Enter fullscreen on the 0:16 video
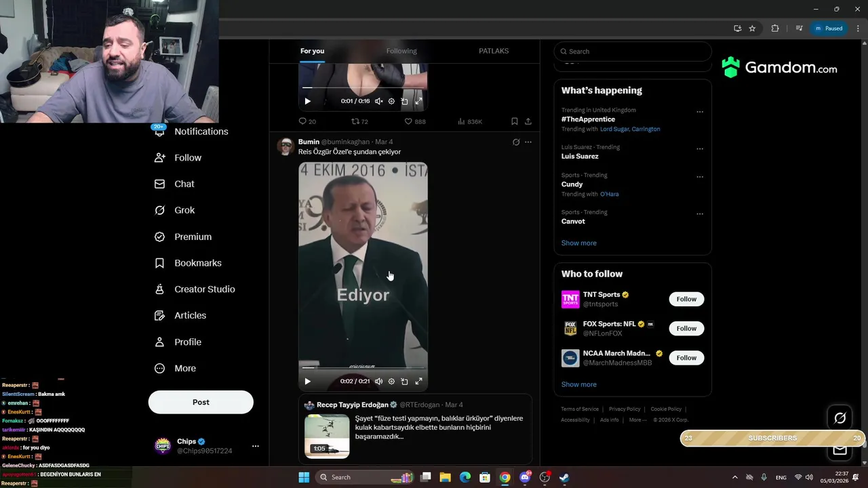The image size is (868, 488). (418, 101)
